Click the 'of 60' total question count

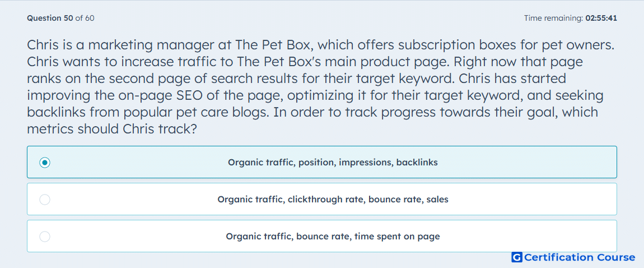(85, 18)
